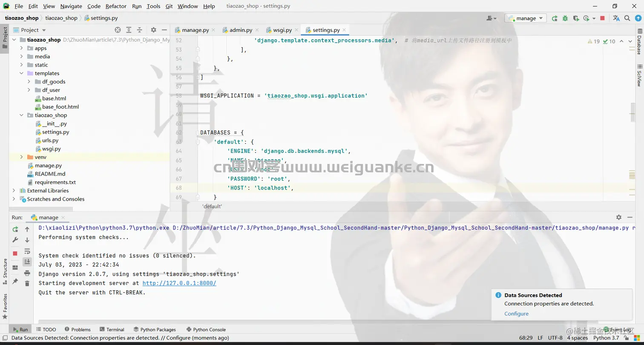Click the blue update arrow icon
This screenshot has height=345, width=644.
point(638,18)
